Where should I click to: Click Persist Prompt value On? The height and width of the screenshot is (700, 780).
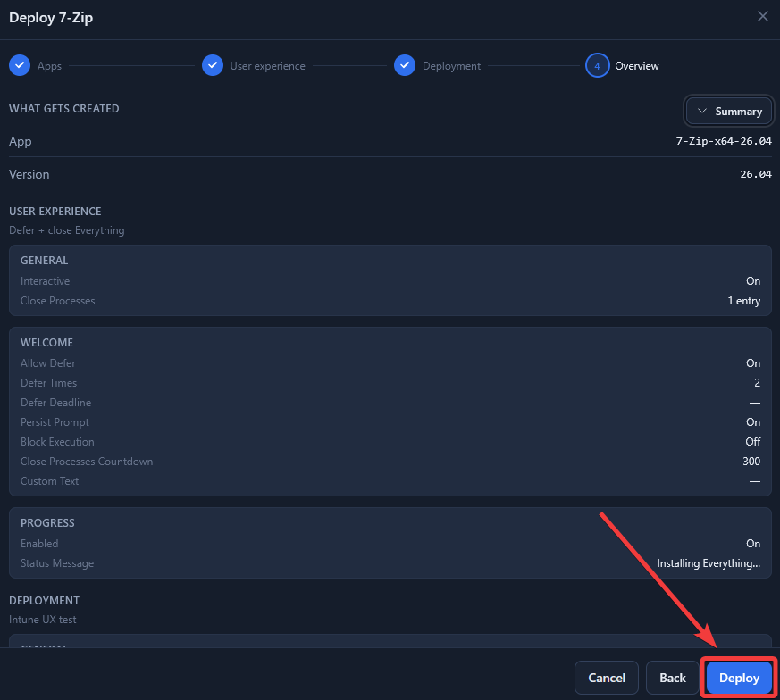[752, 422]
